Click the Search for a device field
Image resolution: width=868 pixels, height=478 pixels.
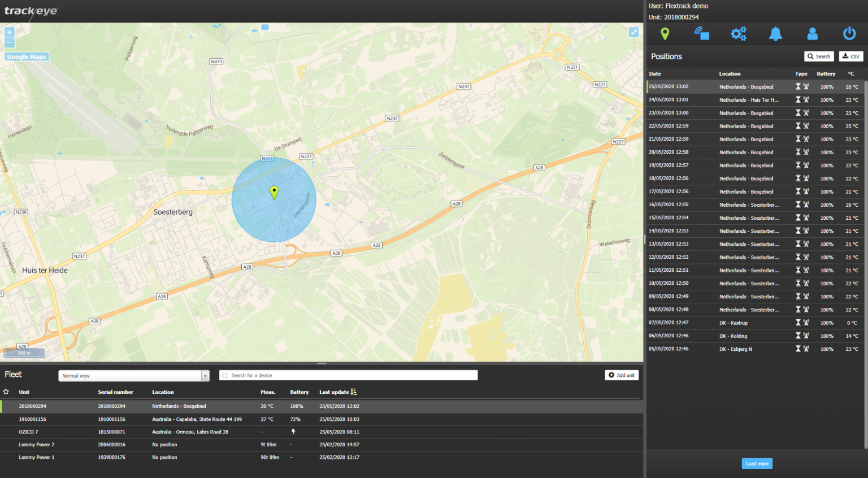348,375
